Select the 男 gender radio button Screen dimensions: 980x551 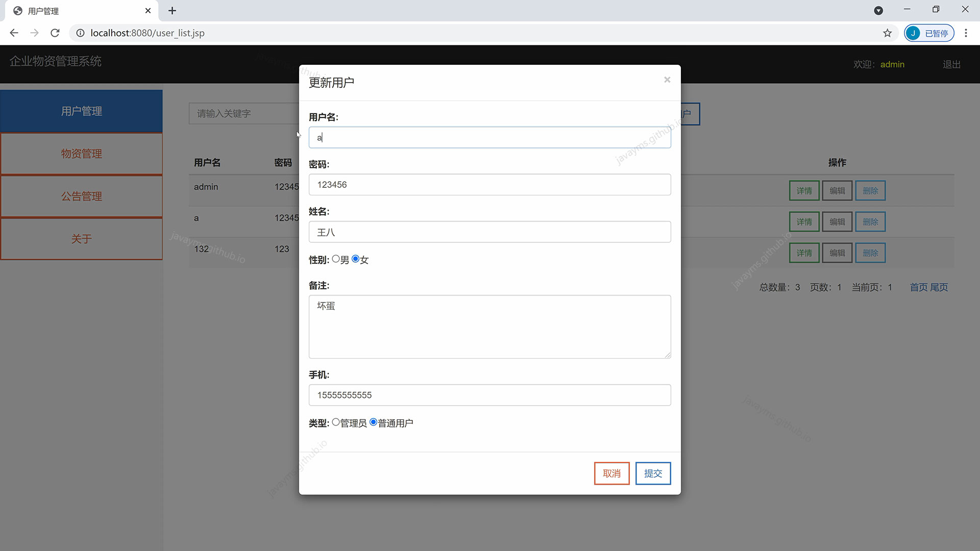click(x=336, y=259)
